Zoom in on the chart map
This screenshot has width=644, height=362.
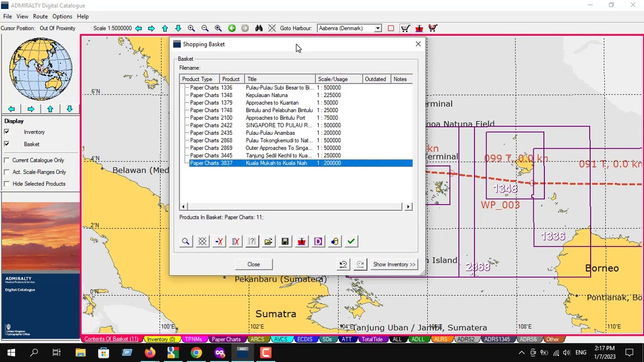tap(191, 29)
